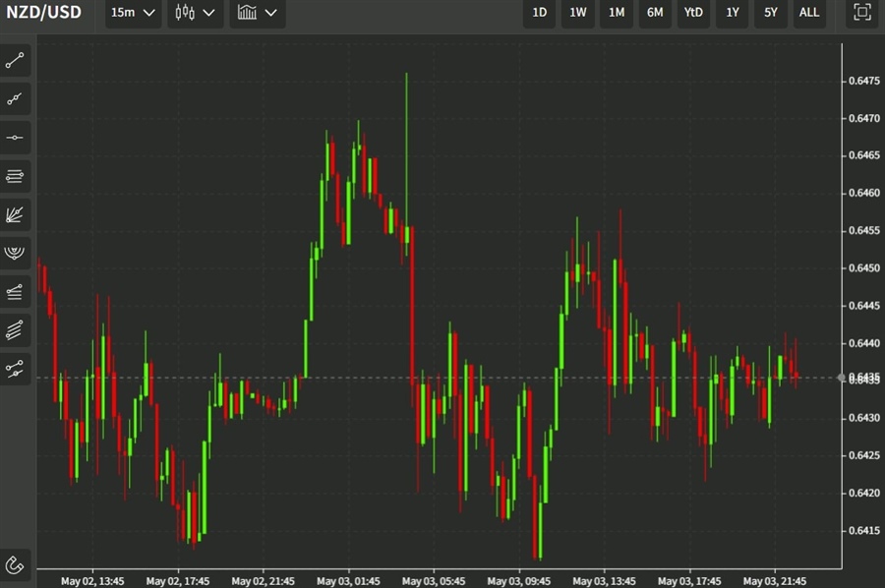Click the 0.6475 price axis label
885x588 pixels.
pyautogui.click(x=864, y=81)
